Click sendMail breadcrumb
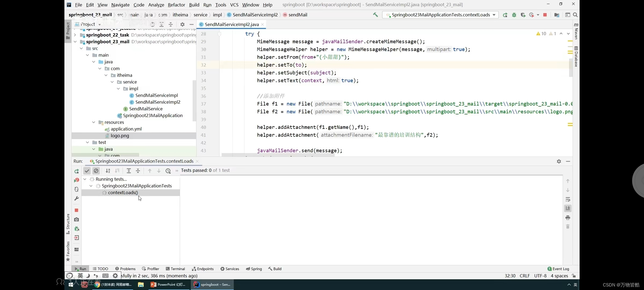This screenshot has height=290, width=644. click(x=295, y=15)
